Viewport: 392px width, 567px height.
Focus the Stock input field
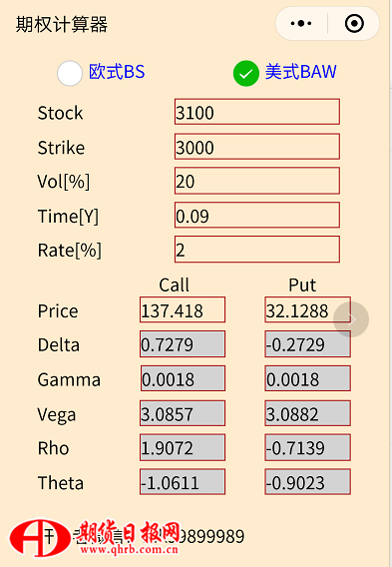(x=257, y=112)
